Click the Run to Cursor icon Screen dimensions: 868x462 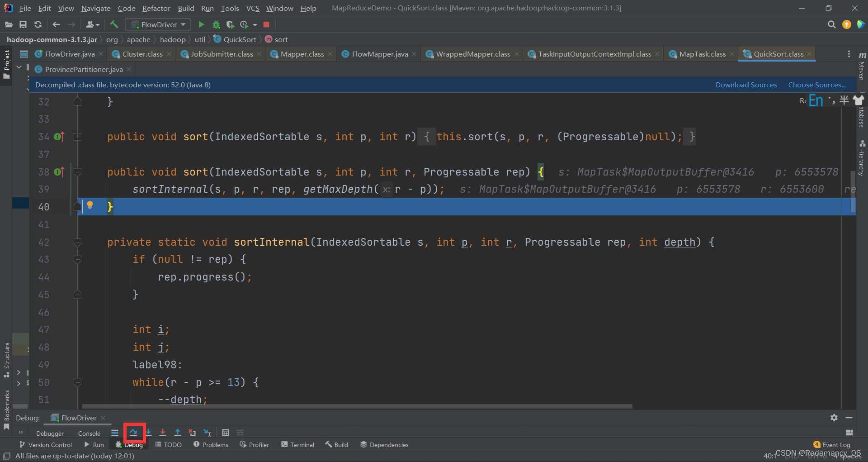click(208, 433)
